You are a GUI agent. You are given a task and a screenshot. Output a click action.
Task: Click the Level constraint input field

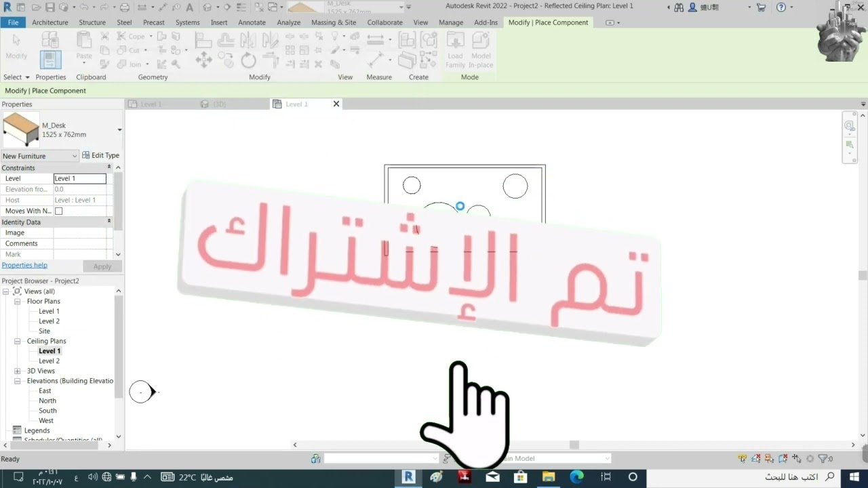pyautogui.click(x=80, y=178)
